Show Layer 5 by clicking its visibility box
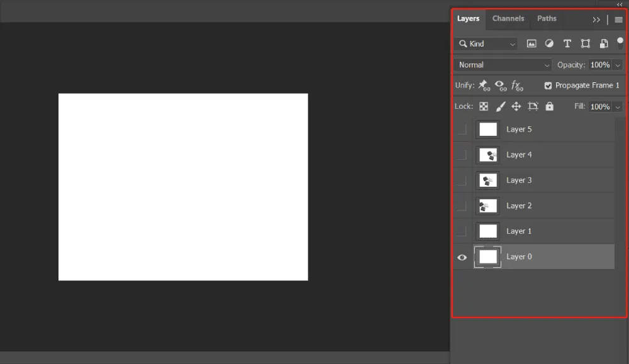629x364 pixels. click(462, 129)
